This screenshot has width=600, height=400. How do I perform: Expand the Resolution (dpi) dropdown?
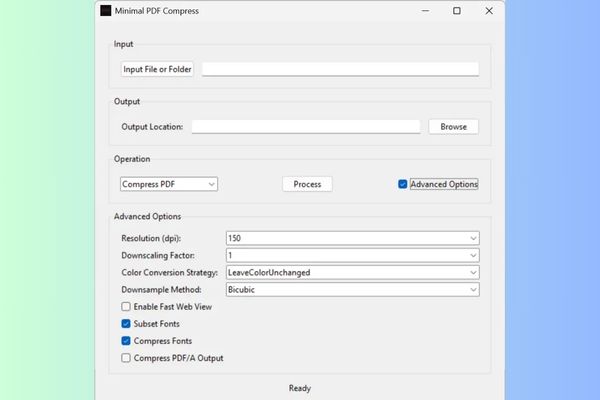coord(352,238)
